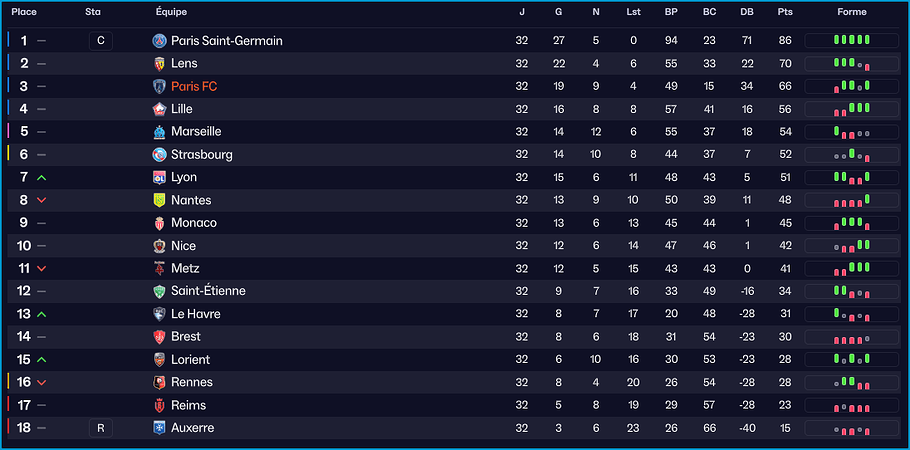Click the C champion badge for PSG
Image resolution: width=910 pixels, height=450 pixels.
100,41
